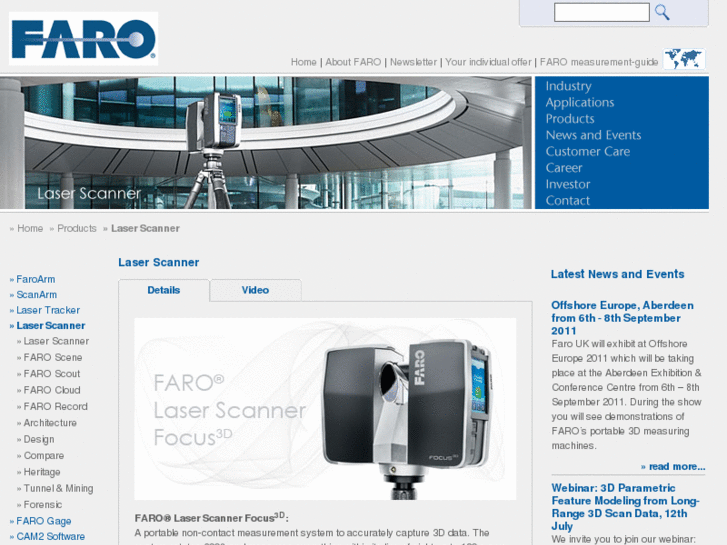The image size is (727, 545).
Task: Open Contact menu item
Action: point(568,200)
